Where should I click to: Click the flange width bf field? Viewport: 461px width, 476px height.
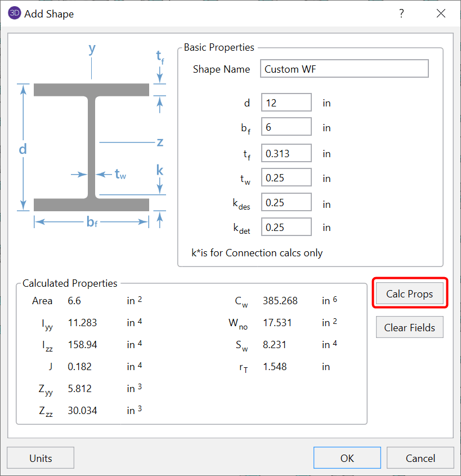click(x=286, y=126)
